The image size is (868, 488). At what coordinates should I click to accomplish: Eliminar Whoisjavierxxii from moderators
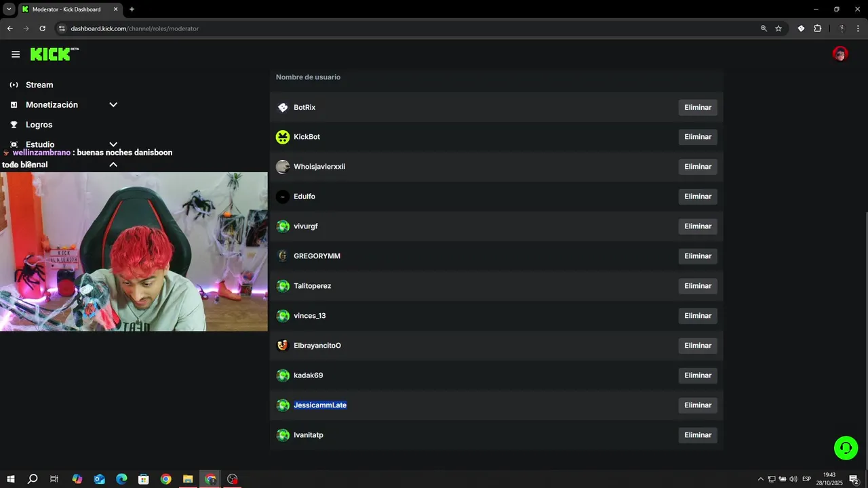pos(698,167)
